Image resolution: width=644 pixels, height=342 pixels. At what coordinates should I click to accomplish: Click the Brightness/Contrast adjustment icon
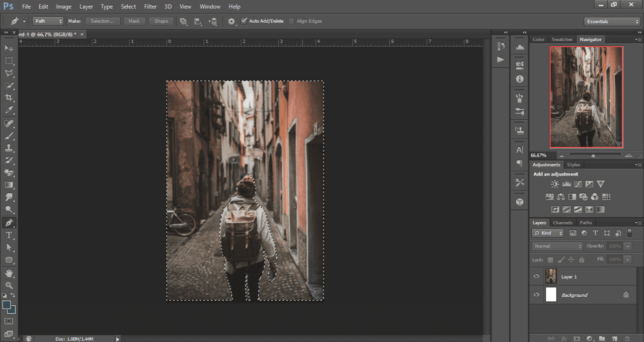[x=555, y=185]
